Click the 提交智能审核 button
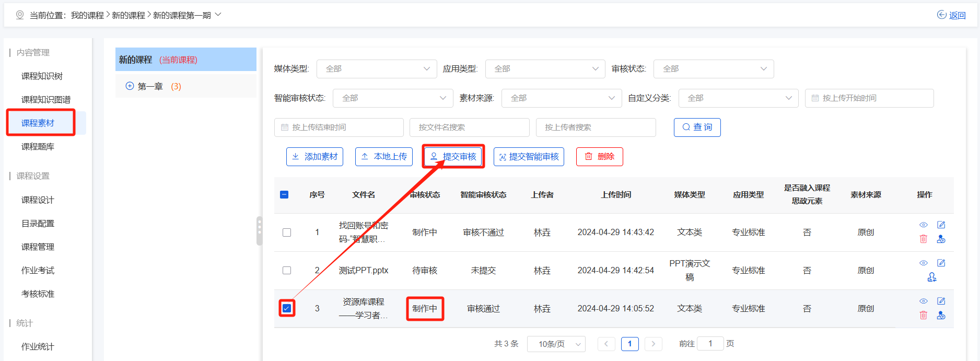980x361 pixels. [x=529, y=157]
